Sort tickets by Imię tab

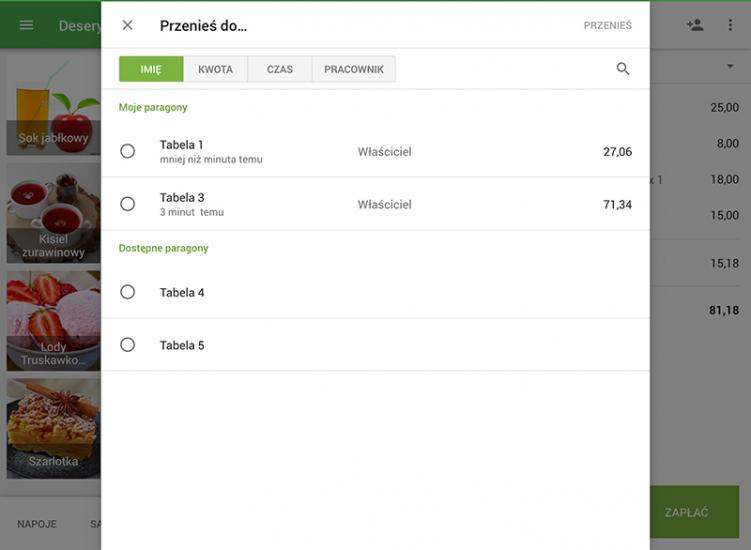click(x=151, y=69)
